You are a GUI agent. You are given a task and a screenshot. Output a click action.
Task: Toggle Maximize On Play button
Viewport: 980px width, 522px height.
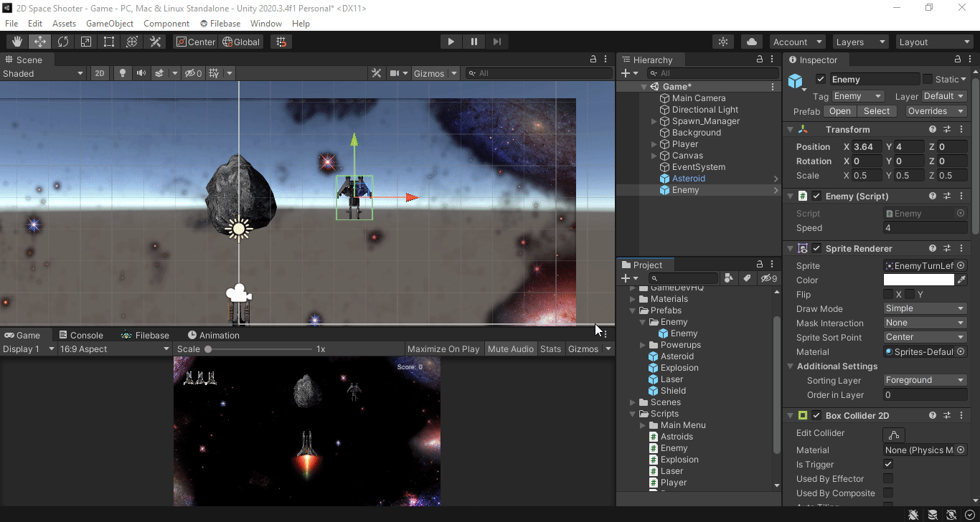point(443,349)
